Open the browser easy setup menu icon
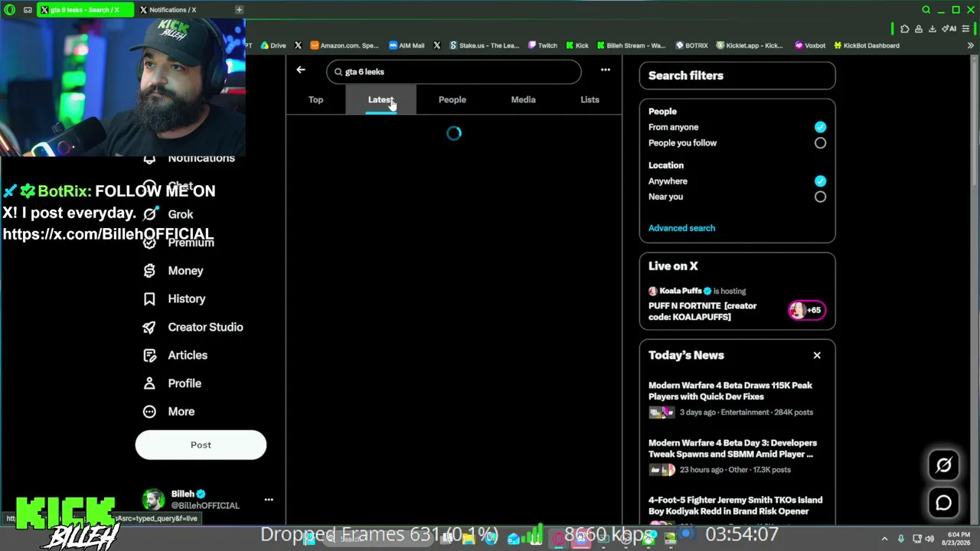 click(965, 29)
